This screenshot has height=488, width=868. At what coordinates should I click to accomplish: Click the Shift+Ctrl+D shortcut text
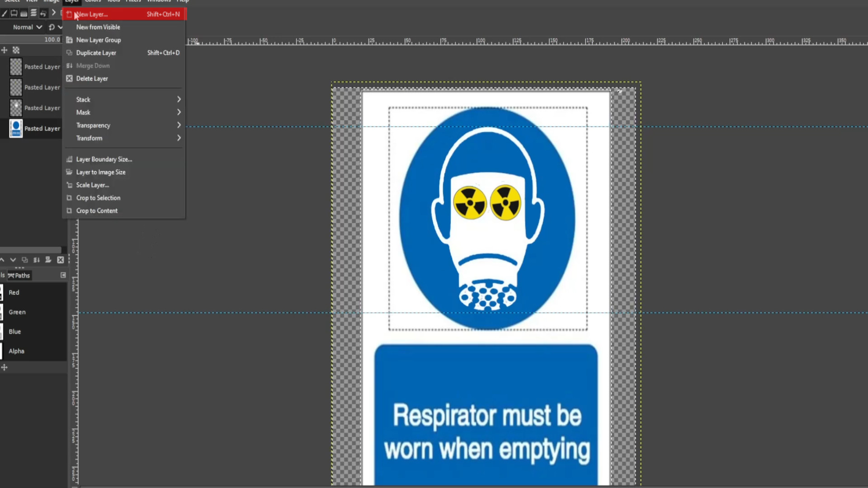pos(163,53)
